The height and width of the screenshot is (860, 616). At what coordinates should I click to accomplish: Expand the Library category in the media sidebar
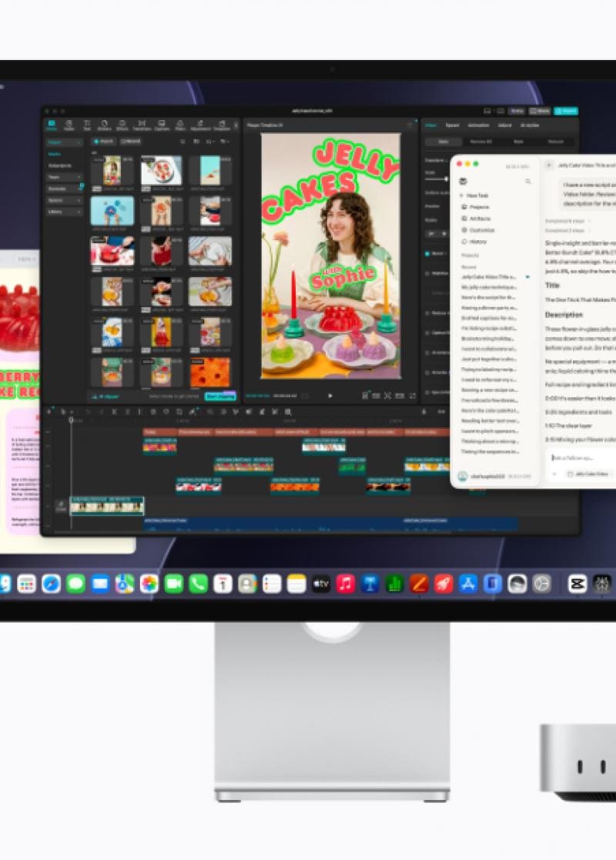(65, 212)
